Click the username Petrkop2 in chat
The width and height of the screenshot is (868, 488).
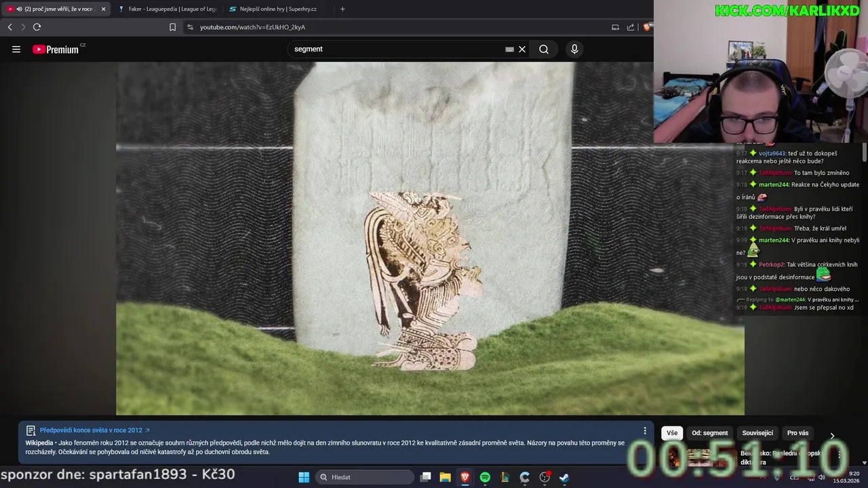(771, 264)
